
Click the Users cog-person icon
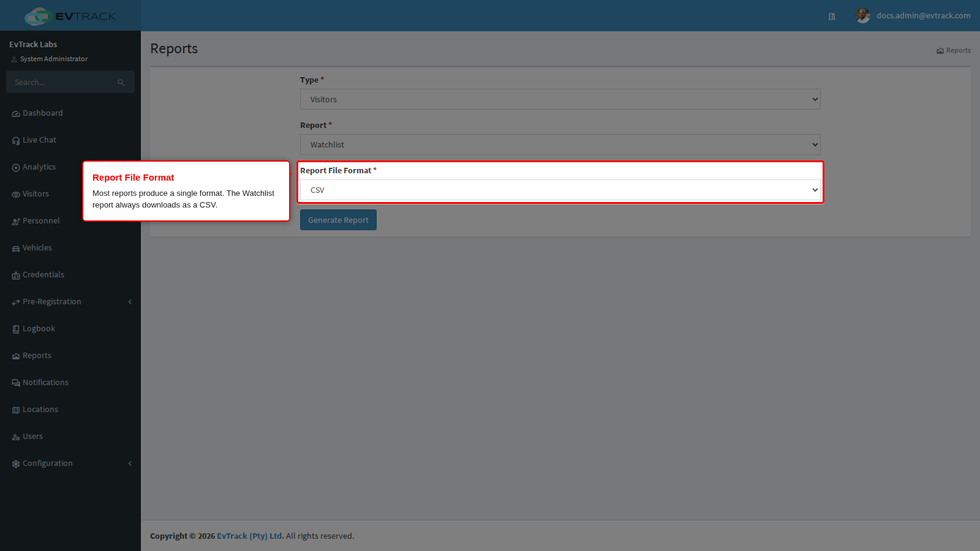(x=16, y=437)
